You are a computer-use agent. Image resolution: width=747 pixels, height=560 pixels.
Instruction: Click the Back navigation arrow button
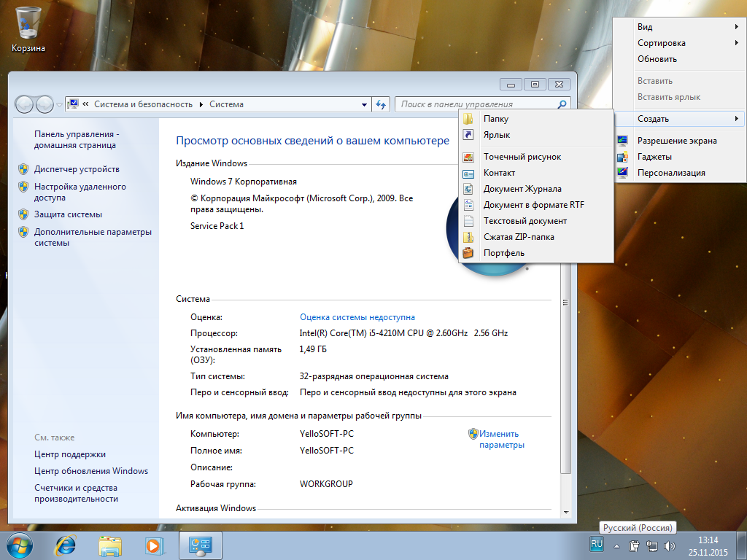(24, 104)
